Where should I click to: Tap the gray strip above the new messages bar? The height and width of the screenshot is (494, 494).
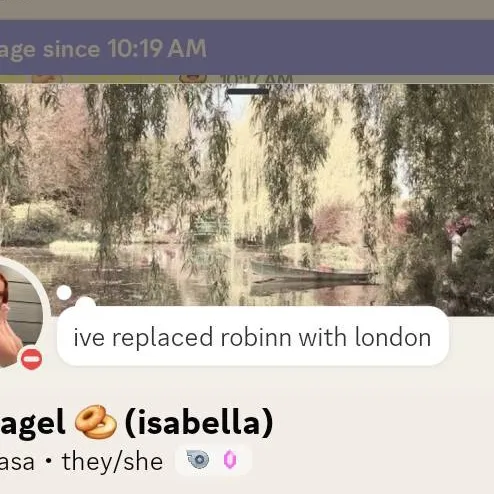tap(247, 10)
